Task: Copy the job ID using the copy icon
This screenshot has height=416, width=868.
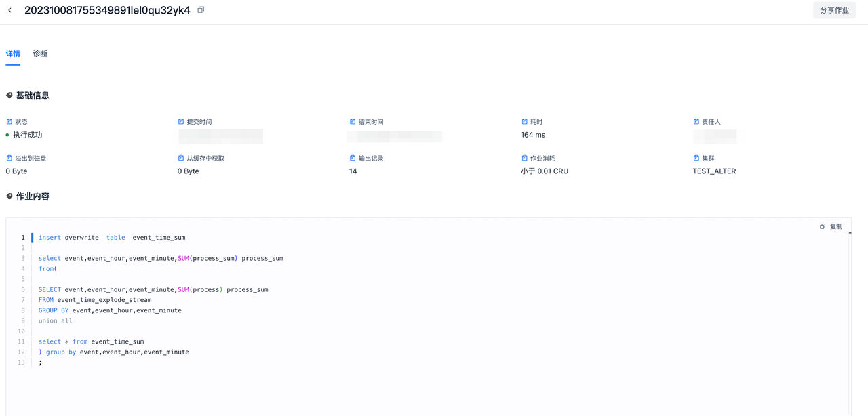Action: click(x=201, y=10)
